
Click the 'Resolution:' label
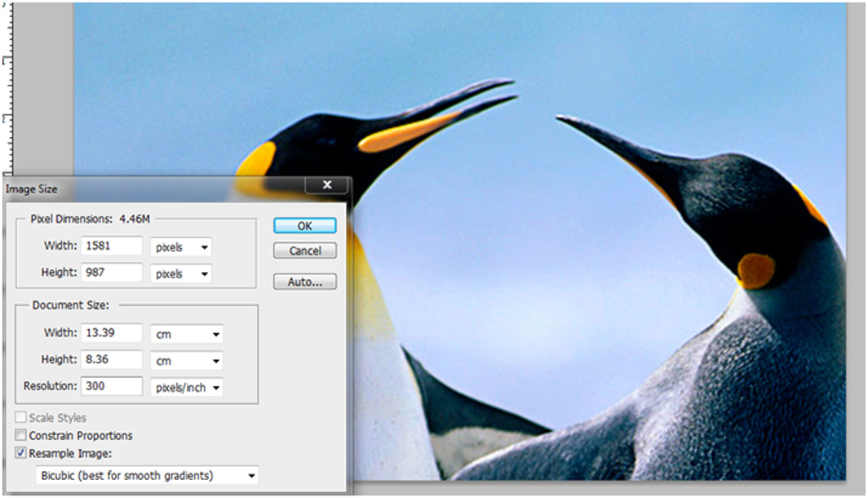pyautogui.click(x=50, y=386)
